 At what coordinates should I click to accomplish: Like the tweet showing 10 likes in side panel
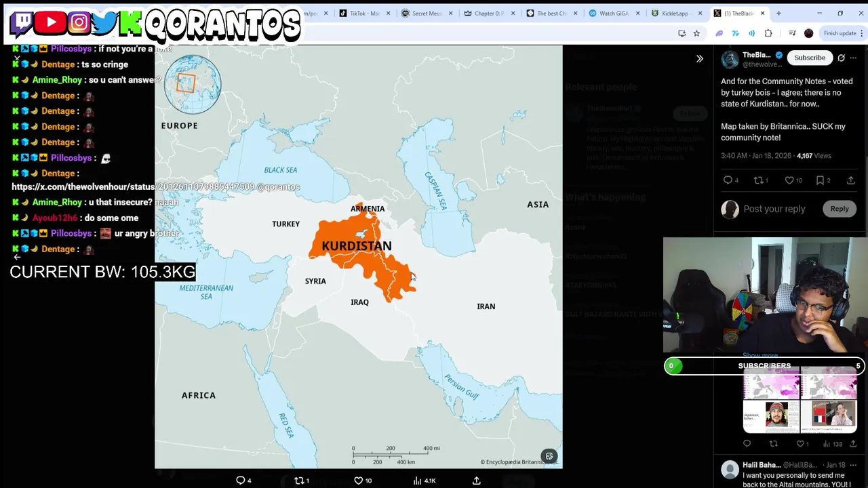789,180
